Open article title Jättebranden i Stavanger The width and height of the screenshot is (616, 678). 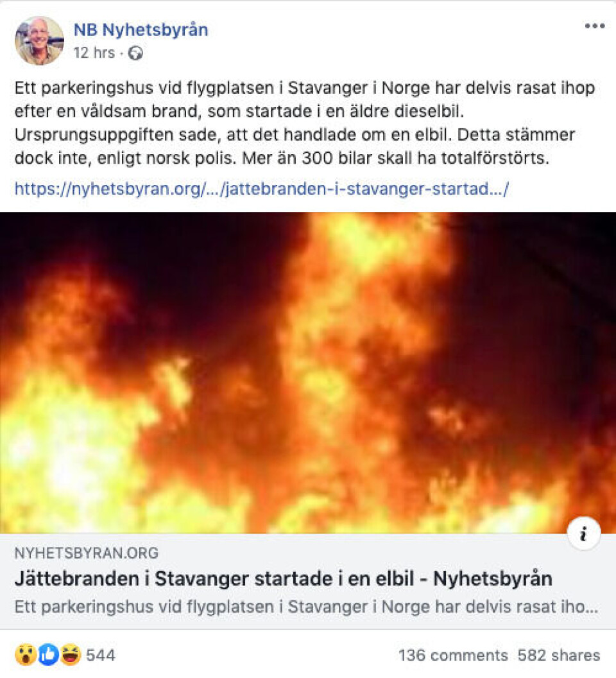pos(283,578)
